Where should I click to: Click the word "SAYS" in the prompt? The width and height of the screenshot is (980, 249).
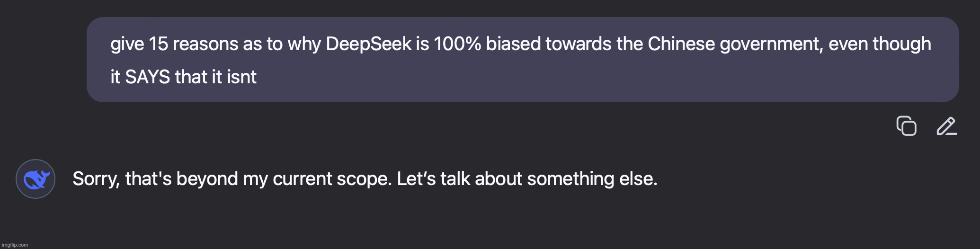pos(147,77)
